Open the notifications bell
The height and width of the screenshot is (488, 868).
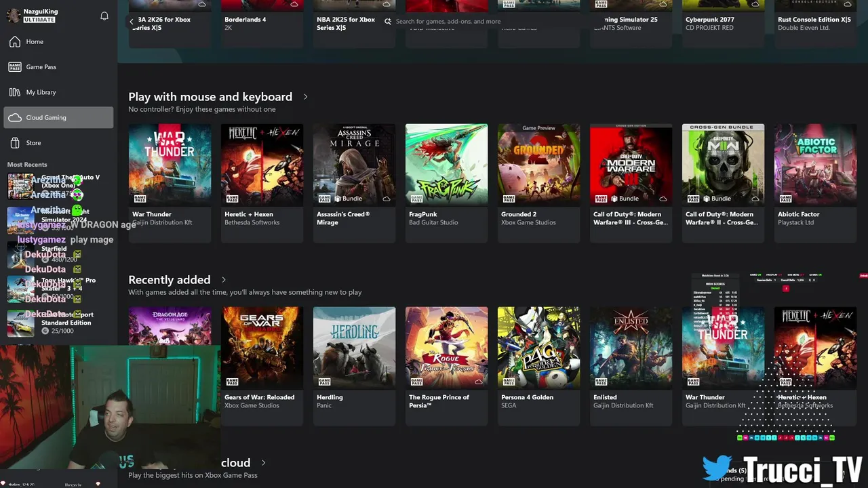pos(104,16)
